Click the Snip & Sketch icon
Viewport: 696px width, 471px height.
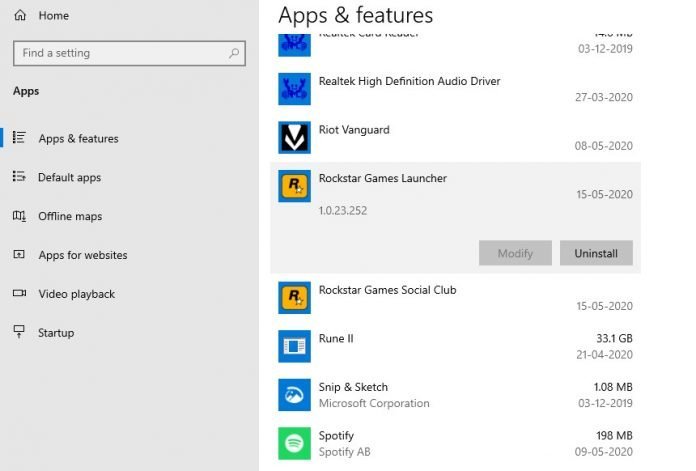pos(294,395)
